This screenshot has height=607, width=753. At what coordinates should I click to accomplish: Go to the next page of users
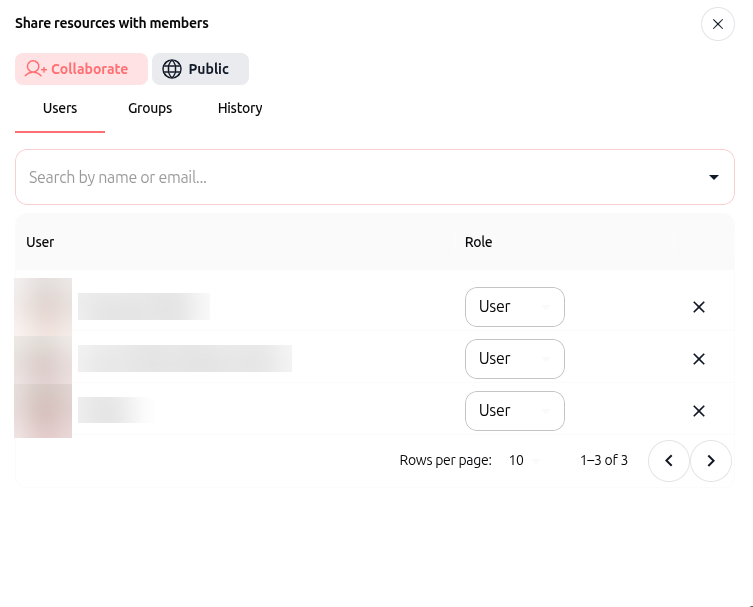pyautogui.click(x=711, y=461)
